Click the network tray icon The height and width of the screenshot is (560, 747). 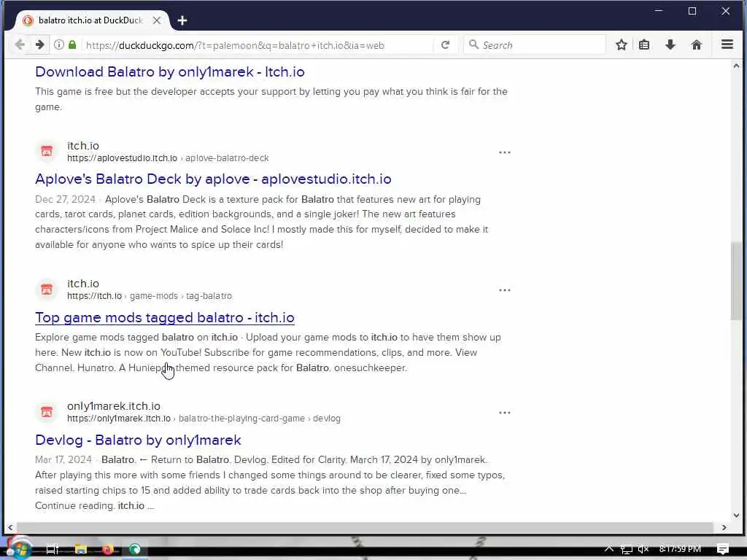(x=627, y=550)
